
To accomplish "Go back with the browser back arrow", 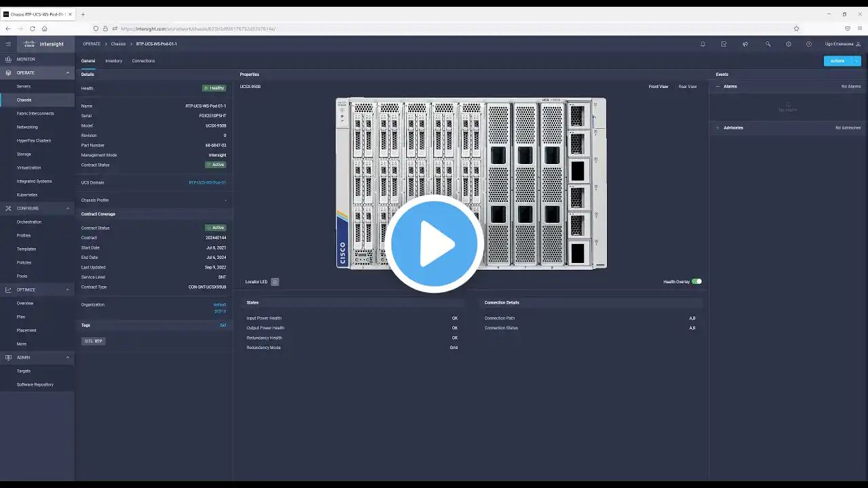I will pyautogui.click(x=7, y=28).
